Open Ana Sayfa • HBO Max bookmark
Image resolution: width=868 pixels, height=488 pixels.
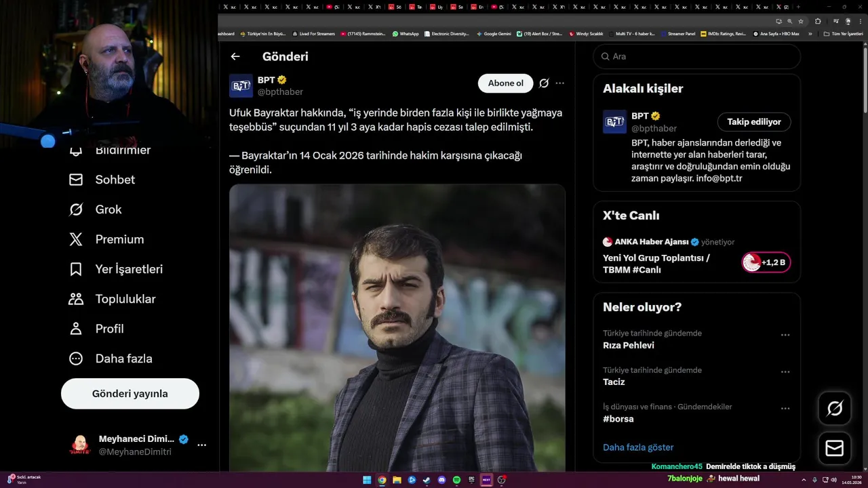click(776, 33)
